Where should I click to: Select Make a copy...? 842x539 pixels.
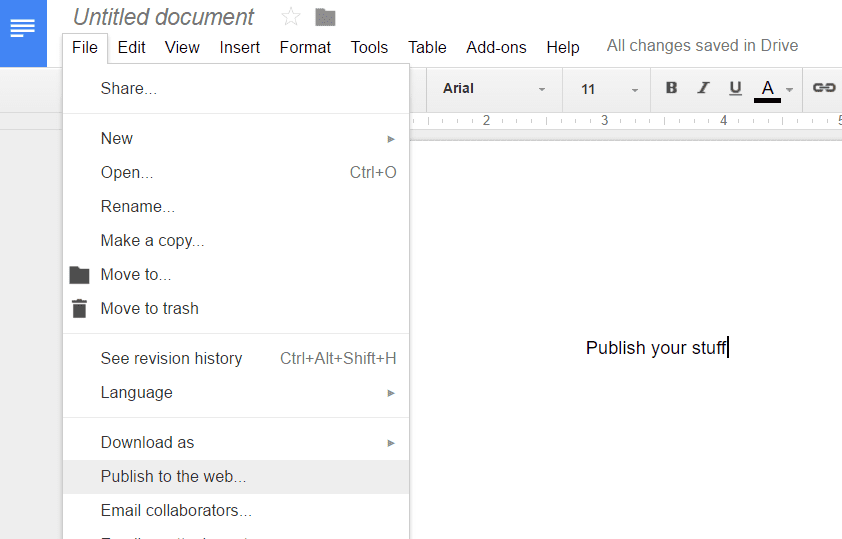click(236, 241)
